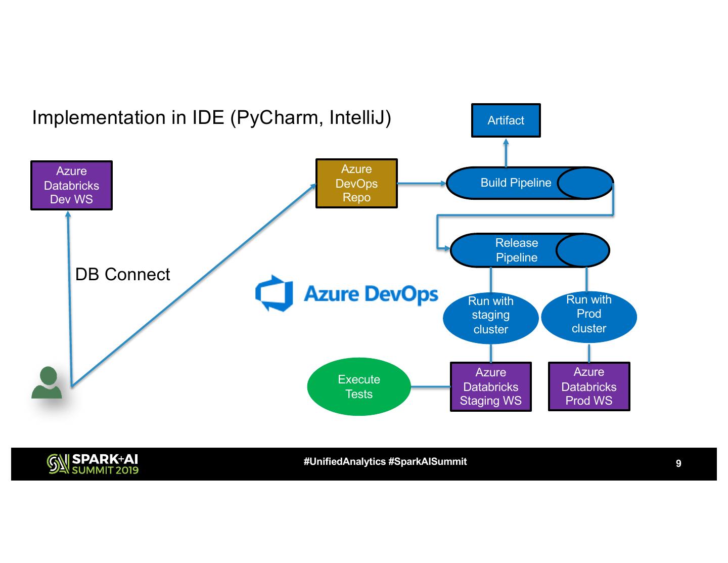Viewport: 728px width, 563px height.
Task: Click the page number 9
Action: pos(678,463)
